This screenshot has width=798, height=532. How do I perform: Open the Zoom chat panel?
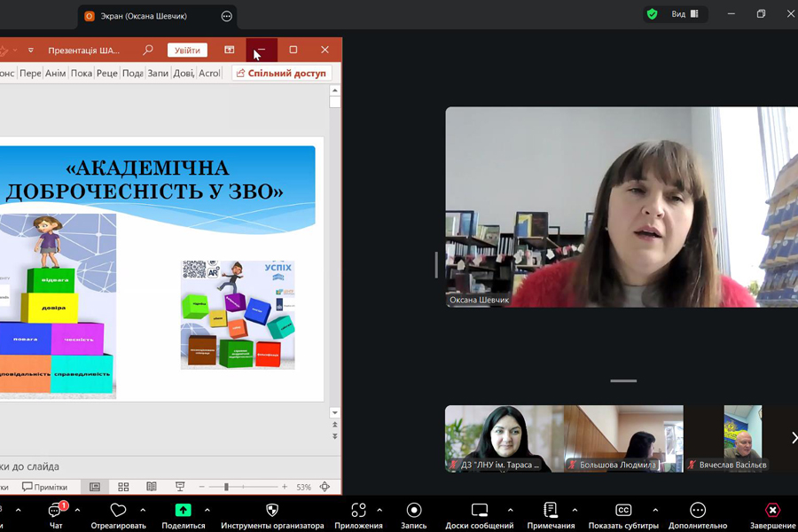pos(56,511)
